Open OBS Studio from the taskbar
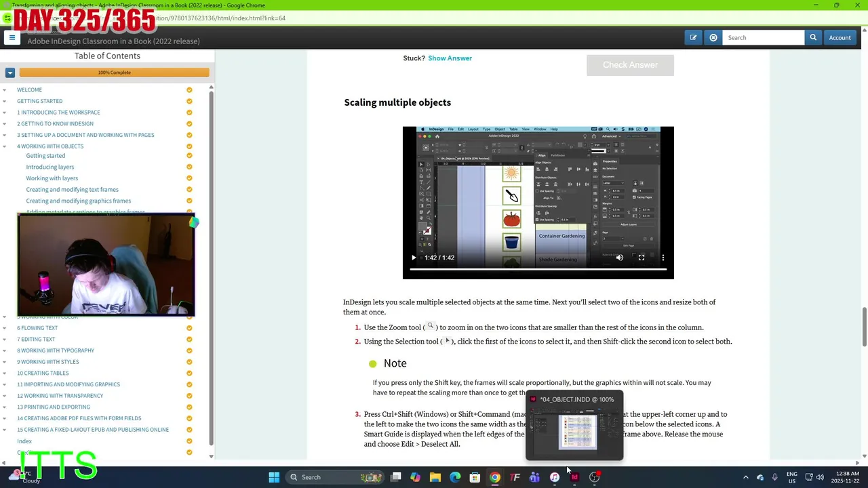 (594, 477)
